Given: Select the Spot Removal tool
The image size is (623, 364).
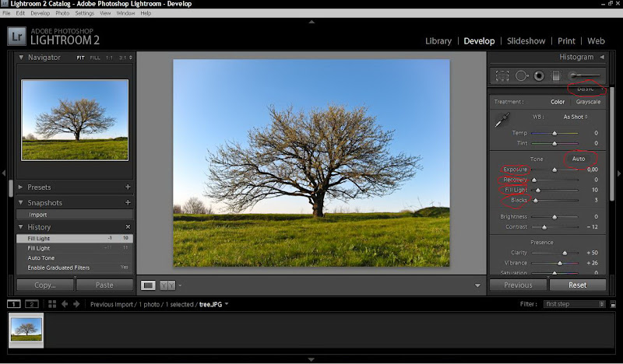Looking at the screenshot, I should 521,76.
